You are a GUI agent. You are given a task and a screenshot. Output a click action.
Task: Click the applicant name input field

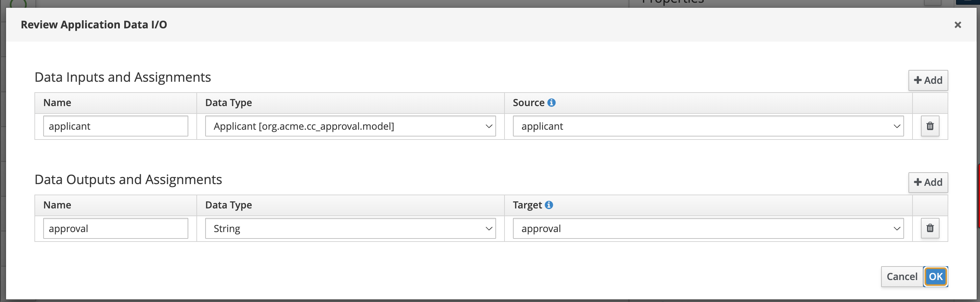coord(116,126)
